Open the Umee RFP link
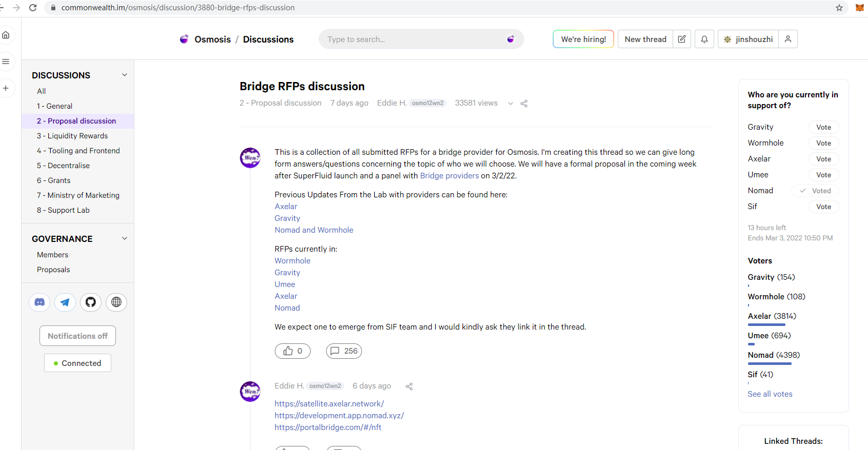 [285, 284]
